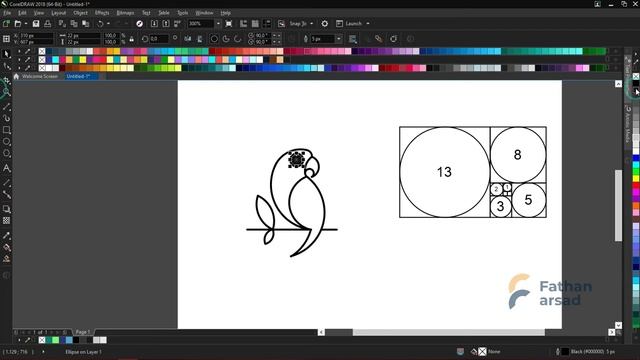Viewport: 640px width, 360px height.
Task: Toggle show grid button
Action: 255,24
